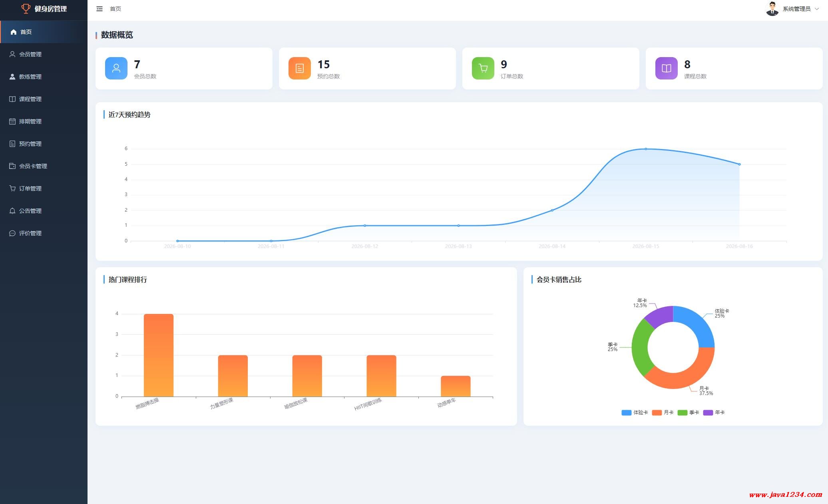828x504 pixels.
Task: Click the bell icon for 公告管理
Action: pyautogui.click(x=12, y=211)
